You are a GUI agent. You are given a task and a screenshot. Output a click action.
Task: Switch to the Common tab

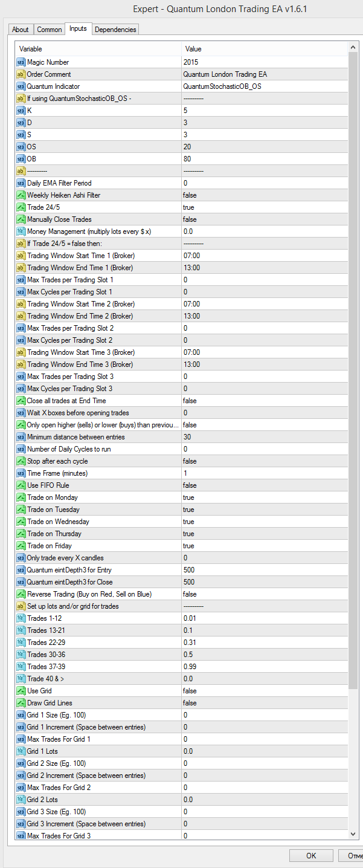tap(49, 30)
